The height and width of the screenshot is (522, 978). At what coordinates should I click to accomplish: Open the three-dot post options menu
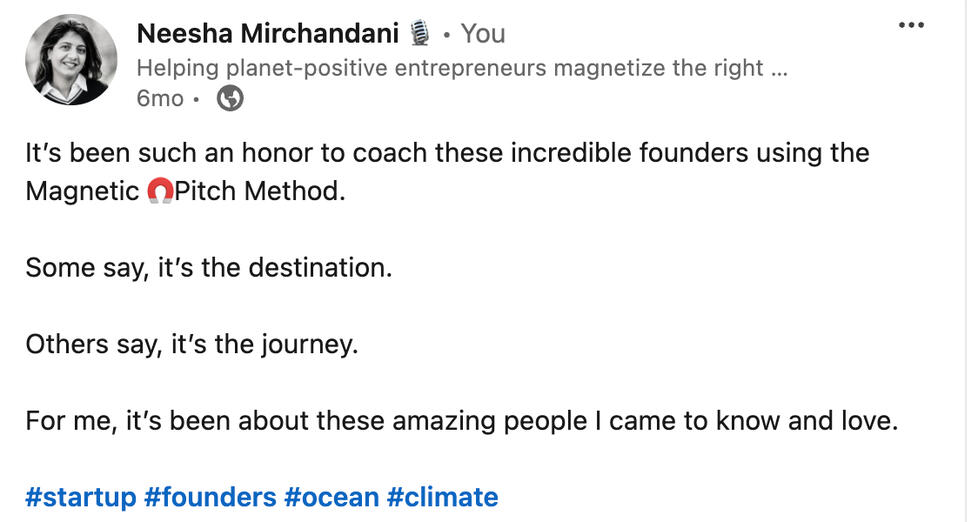[x=911, y=26]
